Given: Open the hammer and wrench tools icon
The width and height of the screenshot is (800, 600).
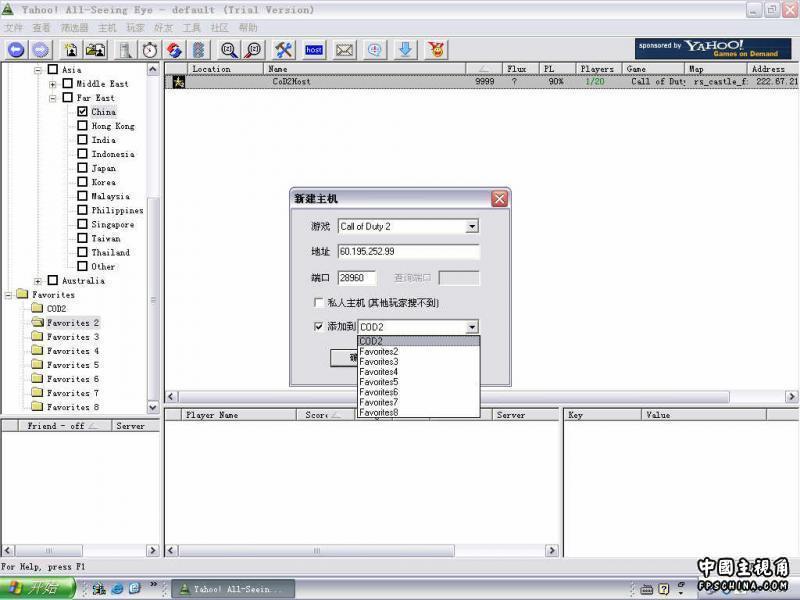Looking at the screenshot, I should click(x=283, y=49).
